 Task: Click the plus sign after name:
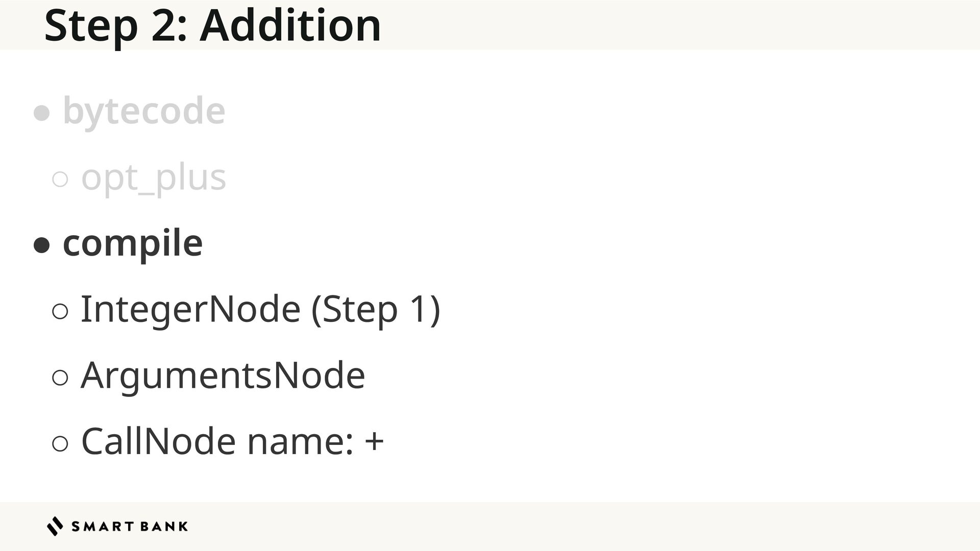click(x=374, y=441)
